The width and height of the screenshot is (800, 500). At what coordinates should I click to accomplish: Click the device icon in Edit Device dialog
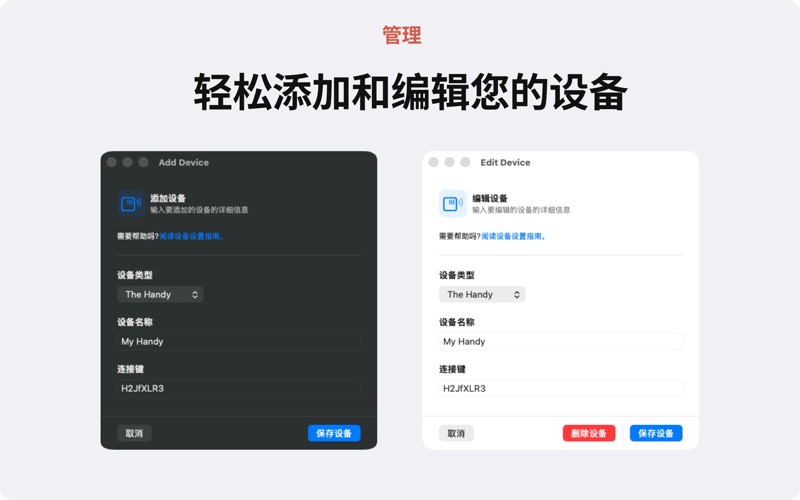point(453,204)
